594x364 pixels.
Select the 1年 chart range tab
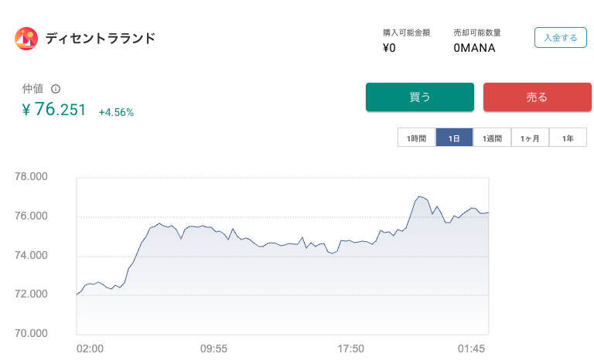(x=568, y=138)
